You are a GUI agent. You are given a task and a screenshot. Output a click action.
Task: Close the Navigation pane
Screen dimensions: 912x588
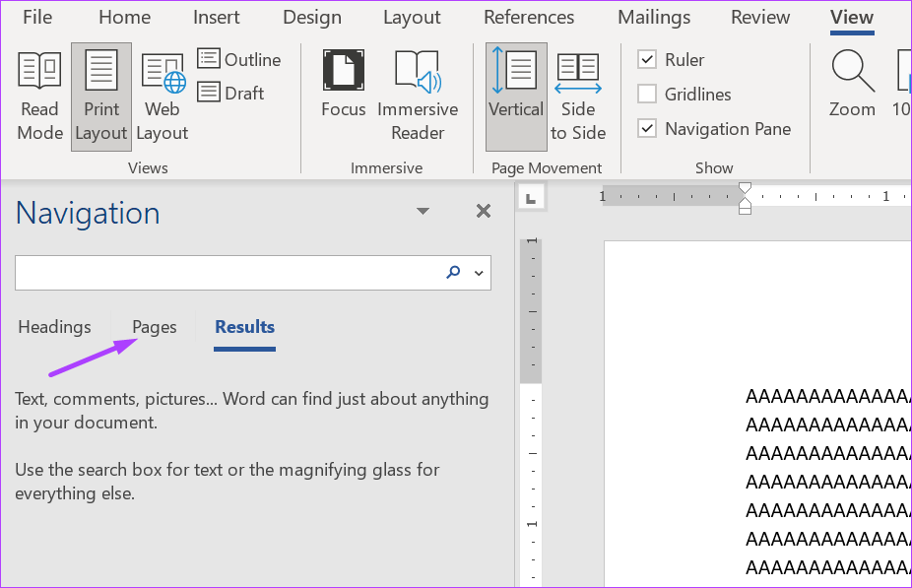[x=483, y=211]
